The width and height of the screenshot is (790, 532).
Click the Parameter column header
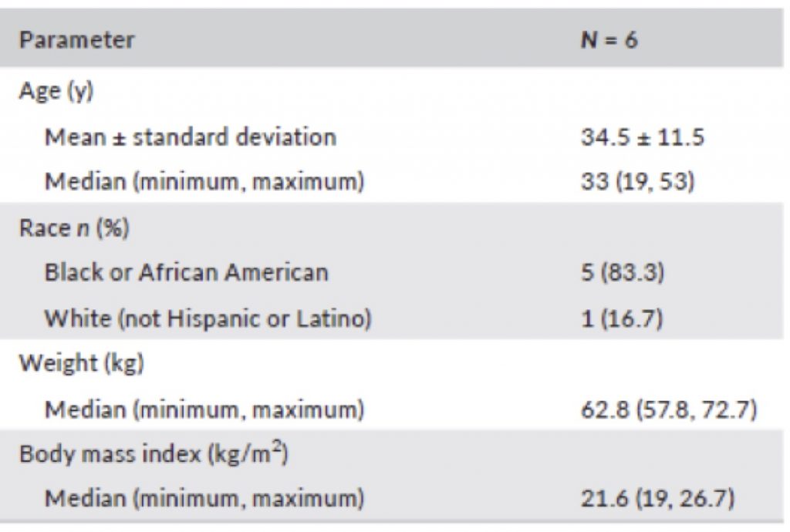[x=76, y=40]
